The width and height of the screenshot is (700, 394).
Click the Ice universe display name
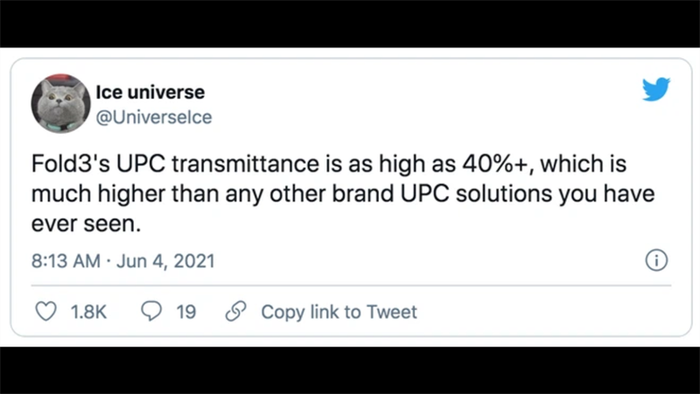click(150, 92)
